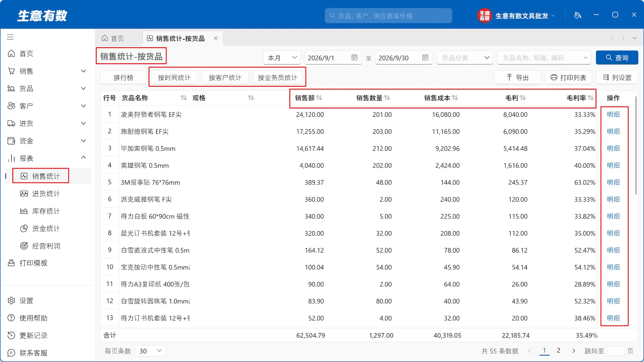Click the calendar icon in start date field

click(x=355, y=58)
